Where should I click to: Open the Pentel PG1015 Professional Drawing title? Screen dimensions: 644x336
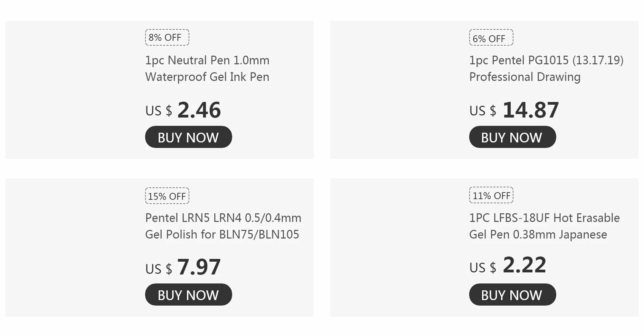(x=546, y=68)
